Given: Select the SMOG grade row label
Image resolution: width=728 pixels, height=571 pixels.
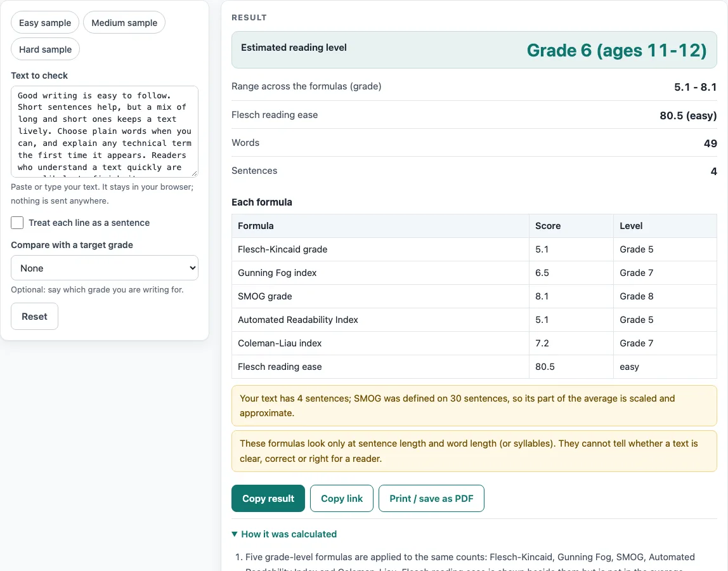Looking at the screenshot, I should pos(264,296).
